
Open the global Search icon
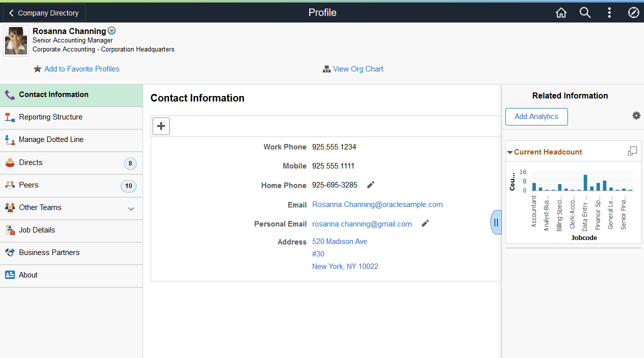point(585,12)
